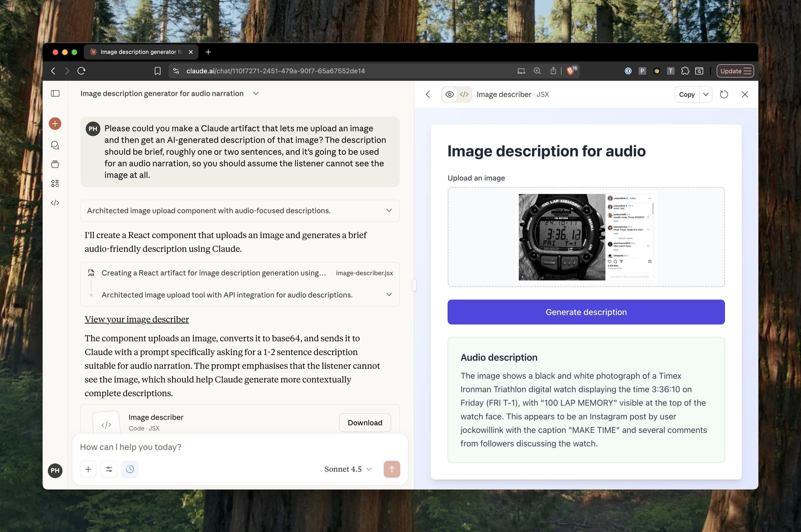Open a new browser tab
Viewport: 801px width, 532px height.
click(x=208, y=52)
